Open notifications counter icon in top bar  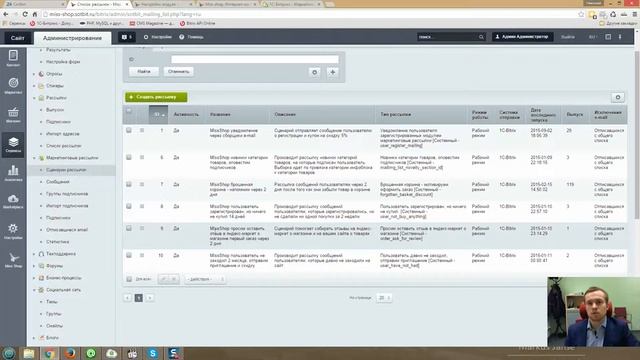[x=127, y=37]
